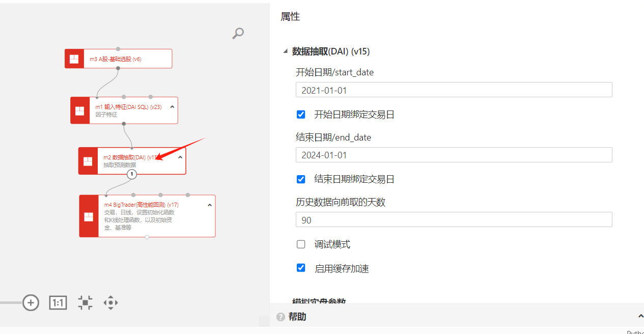The image size is (644, 334).
Task: Enable the 调试模式 checkbox
Action: [x=301, y=244]
